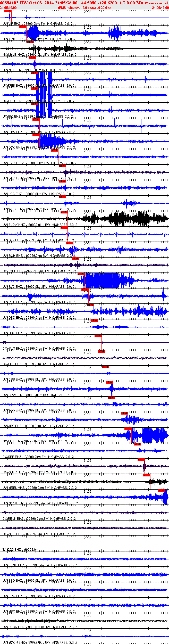Select the red pick flag on EDB trace

click(102, 351)
